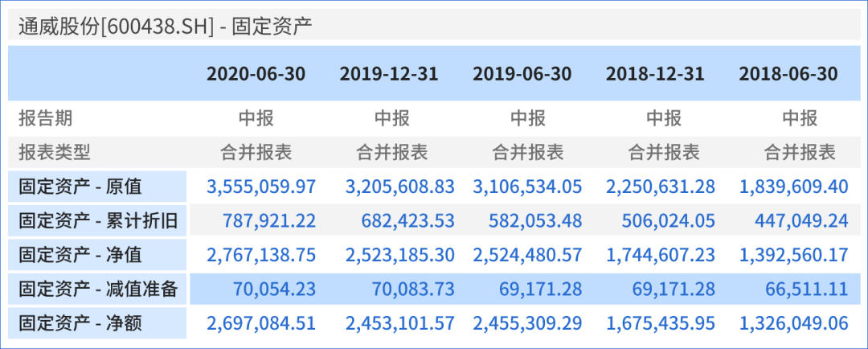
Task: Click the value 70,054.23
Action: tap(274, 289)
